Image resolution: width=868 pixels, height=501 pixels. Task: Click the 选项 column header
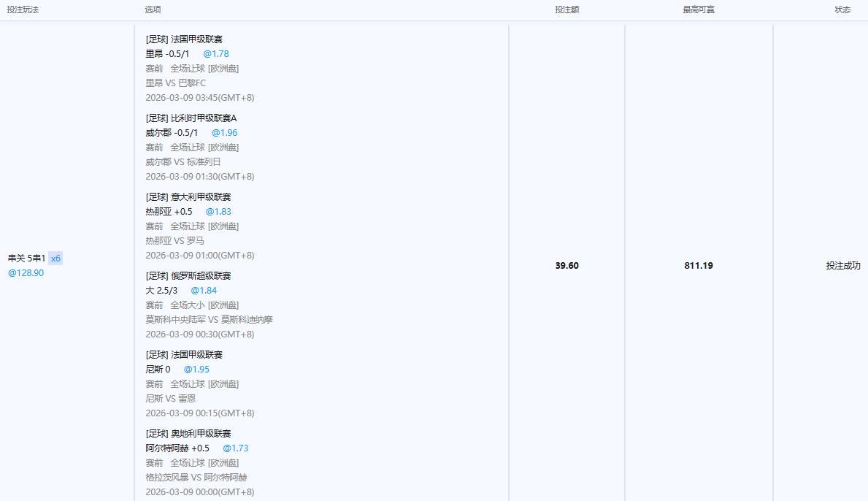153,10
